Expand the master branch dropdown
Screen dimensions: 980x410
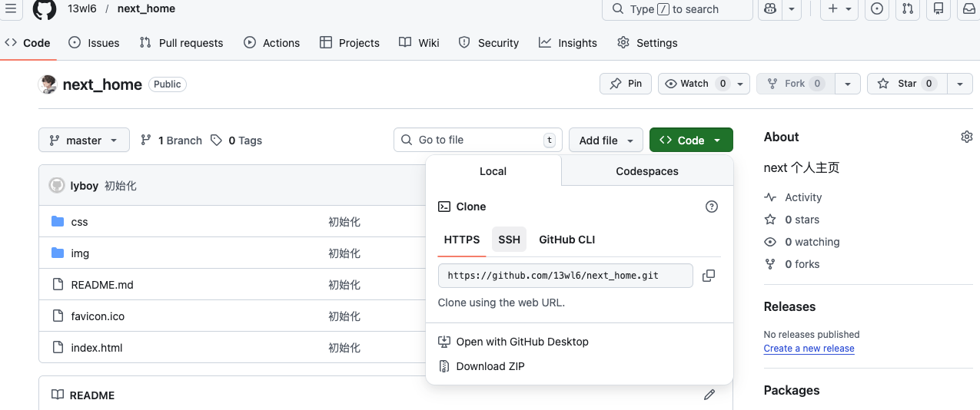(x=84, y=141)
